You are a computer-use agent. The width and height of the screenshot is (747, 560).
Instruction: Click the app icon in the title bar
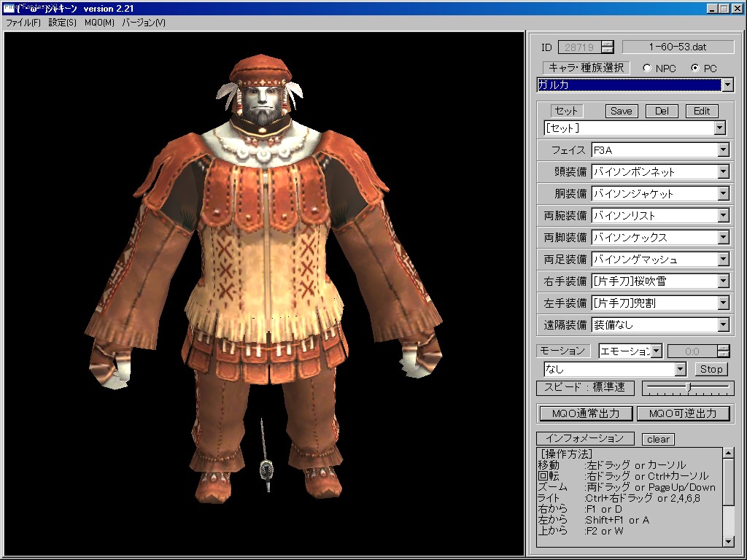9,8
